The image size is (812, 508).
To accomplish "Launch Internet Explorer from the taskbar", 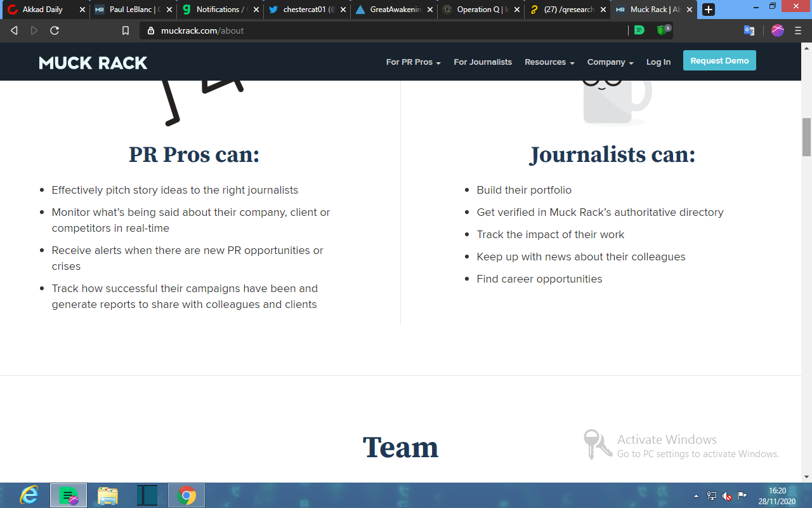I will (x=29, y=495).
